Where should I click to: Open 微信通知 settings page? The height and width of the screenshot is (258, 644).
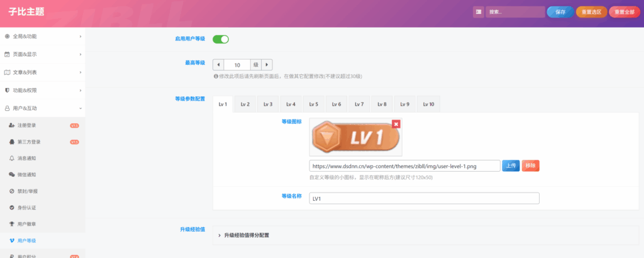point(43,174)
